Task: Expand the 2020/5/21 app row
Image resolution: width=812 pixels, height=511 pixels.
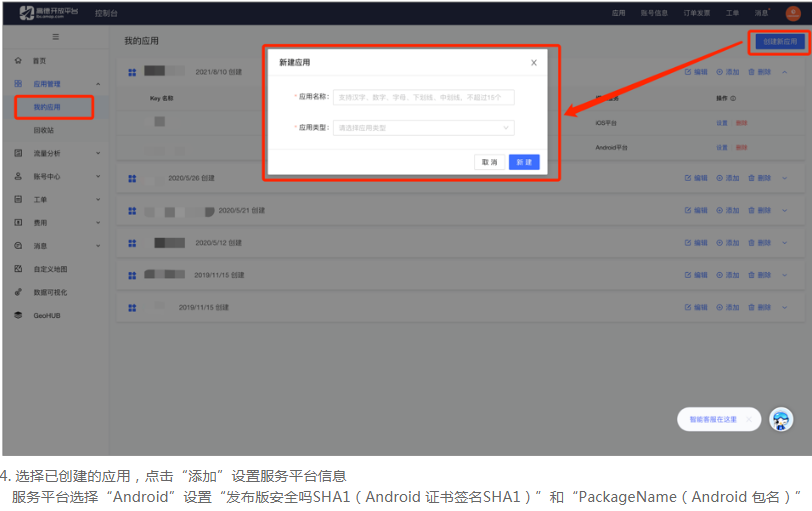Action: pyautogui.click(x=785, y=210)
